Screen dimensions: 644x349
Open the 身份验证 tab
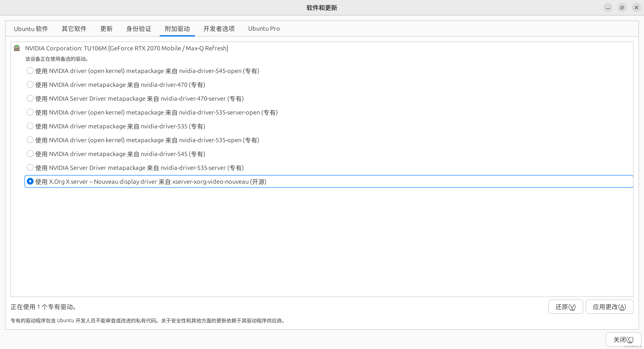click(x=138, y=29)
